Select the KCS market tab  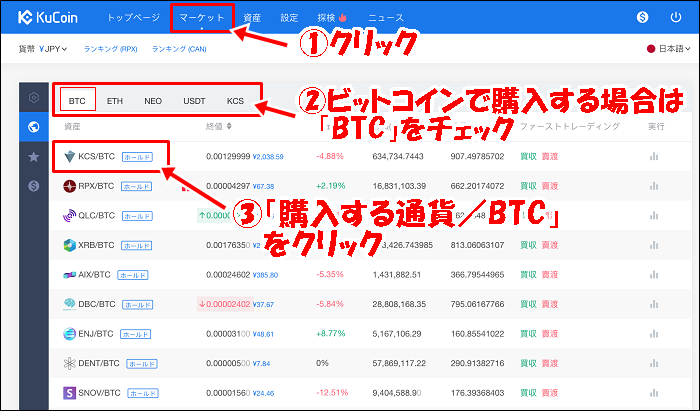[235, 101]
